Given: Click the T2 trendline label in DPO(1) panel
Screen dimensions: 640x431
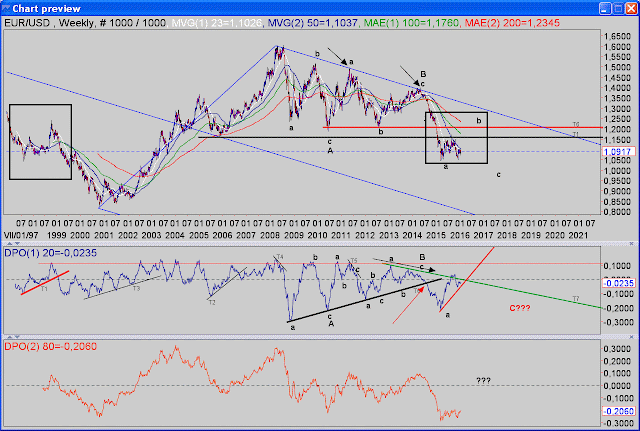Looking at the screenshot, I should point(212,302).
